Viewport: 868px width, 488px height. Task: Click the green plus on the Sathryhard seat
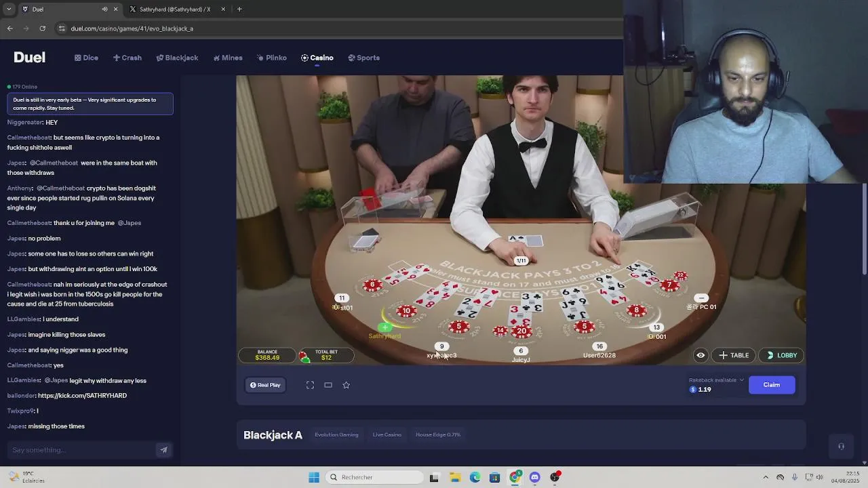coord(385,327)
